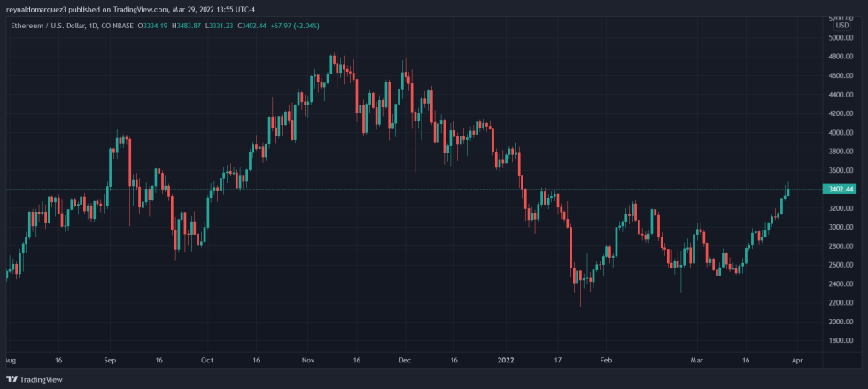Click the reynaldomarquez3 author name

(x=32, y=8)
